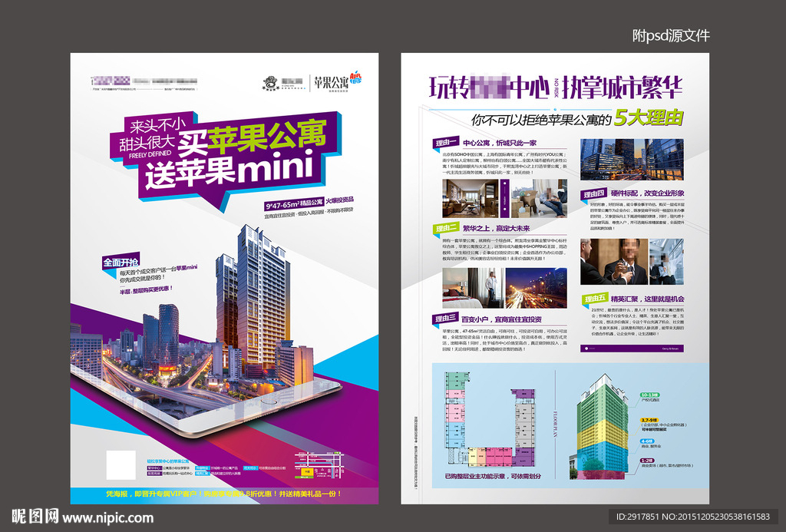Select the 已购整层业主功能示意 caption
Image resolution: width=786 pixels, height=532 pixels.
tap(493, 476)
